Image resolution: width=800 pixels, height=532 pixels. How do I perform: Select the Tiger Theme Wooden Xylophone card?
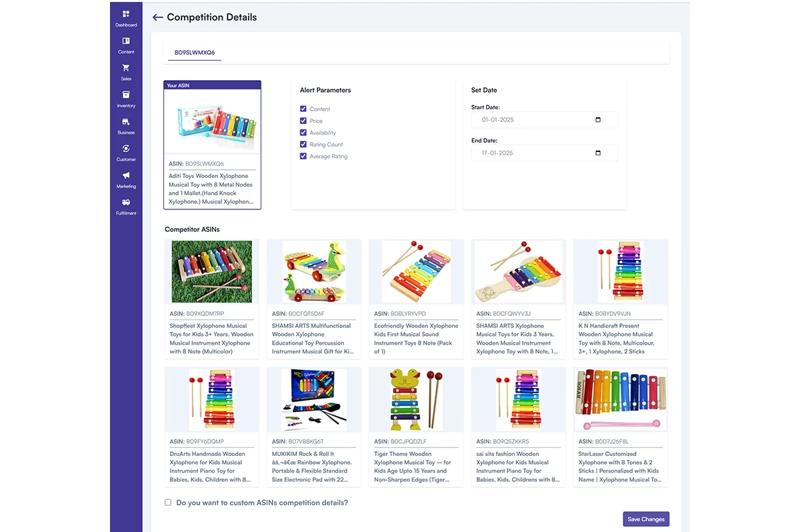[x=415, y=427]
